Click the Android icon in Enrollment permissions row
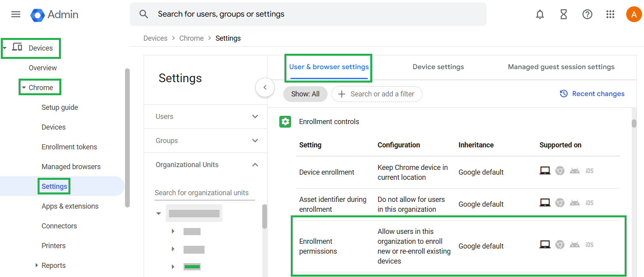This screenshot has height=277, width=644. point(575,245)
